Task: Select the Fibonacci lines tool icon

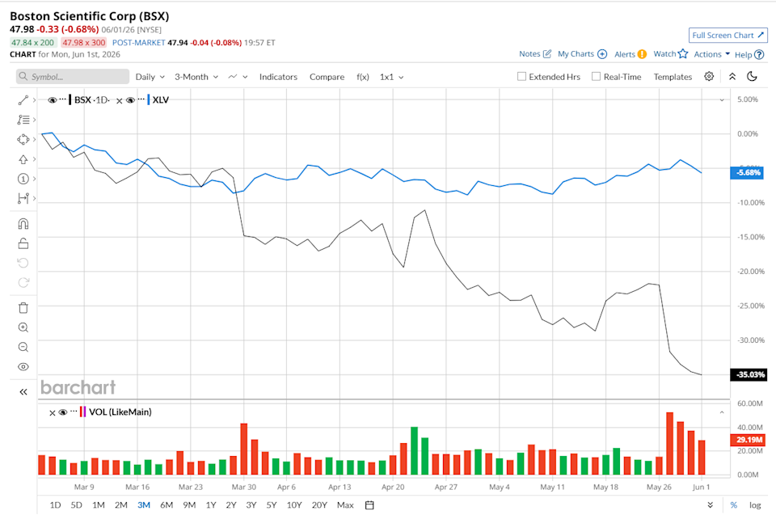Action: point(23,120)
